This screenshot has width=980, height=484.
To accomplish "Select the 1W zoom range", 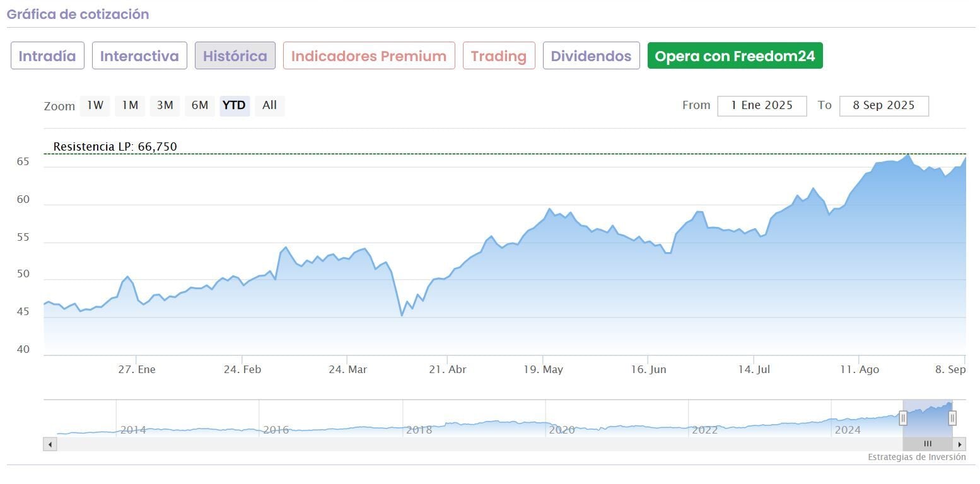I will click(x=95, y=106).
